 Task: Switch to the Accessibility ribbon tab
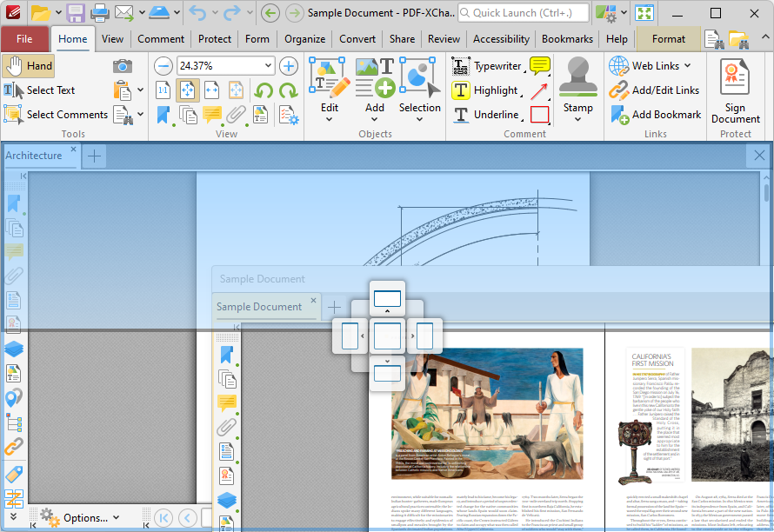(501, 39)
